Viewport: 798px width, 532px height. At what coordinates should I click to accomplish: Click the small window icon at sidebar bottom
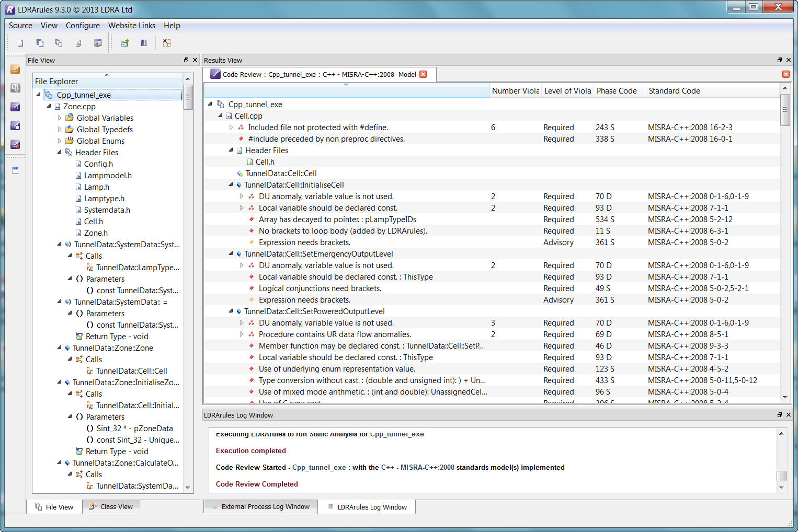click(15, 171)
